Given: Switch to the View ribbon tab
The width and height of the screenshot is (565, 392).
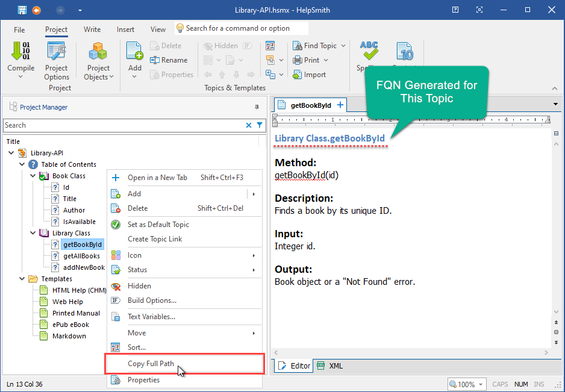Looking at the screenshot, I should tap(158, 30).
